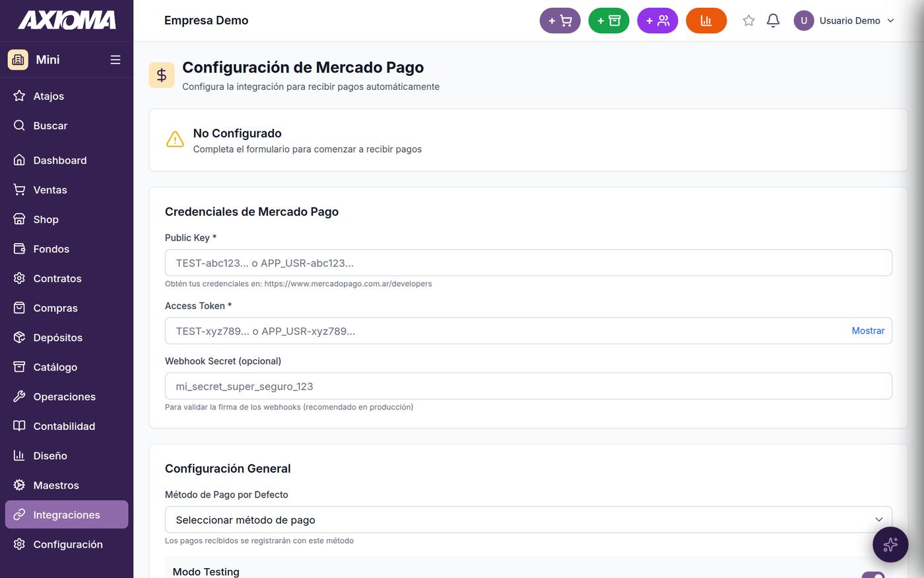Click the user avatar with letter U
Image resolution: width=924 pixels, height=578 pixels.
click(x=804, y=20)
